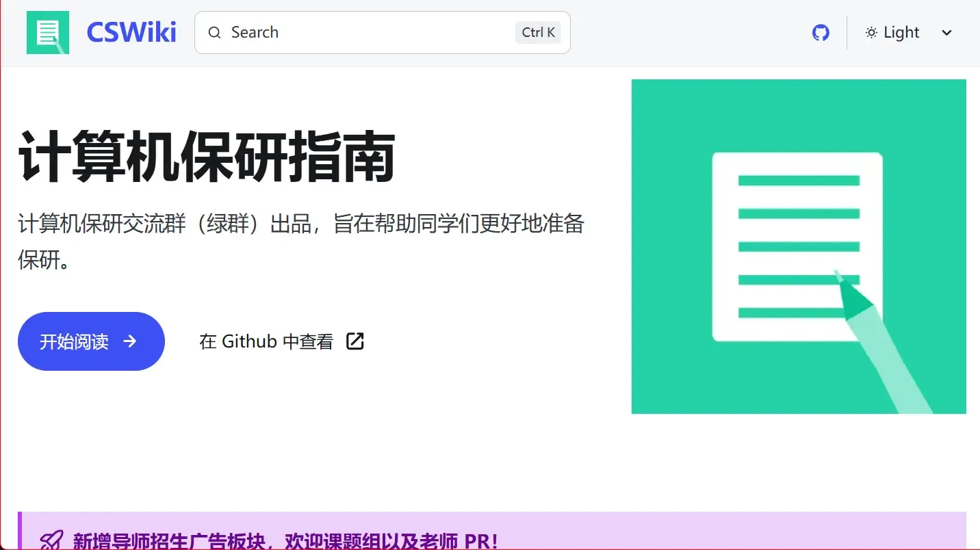Click the CSWiki green notebook logo icon
The image size is (980, 550).
(48, 32)
